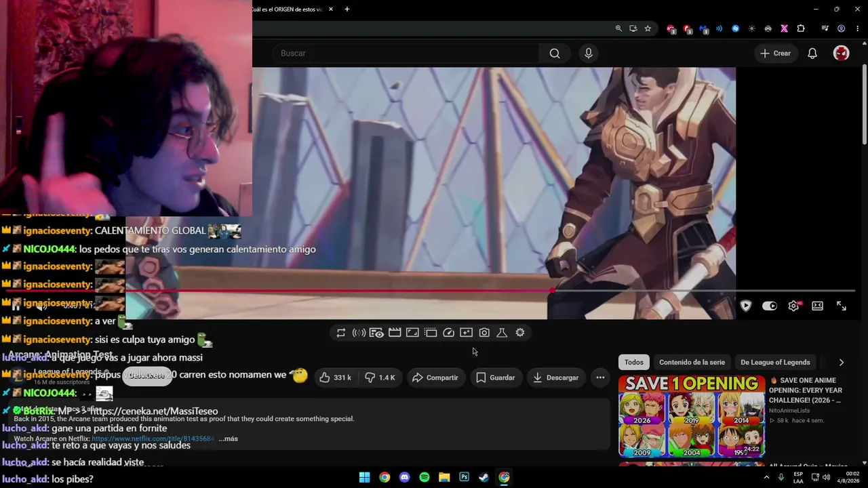Open the playback speed gauge icon

(448, 333)
